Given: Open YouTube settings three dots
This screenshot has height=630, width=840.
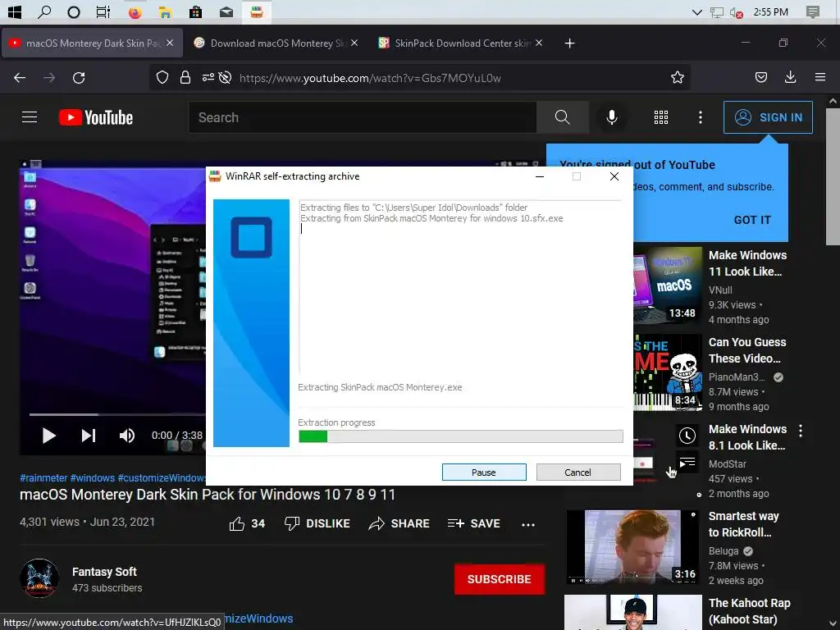Looking at the screenshot, I should [x=701, y=117].
